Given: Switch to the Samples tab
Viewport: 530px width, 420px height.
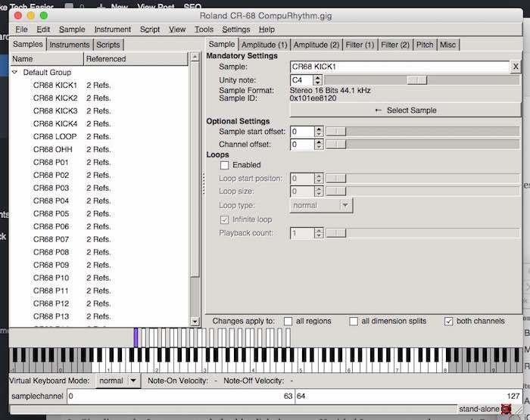Looking at the screenshot, I should 28,44.
